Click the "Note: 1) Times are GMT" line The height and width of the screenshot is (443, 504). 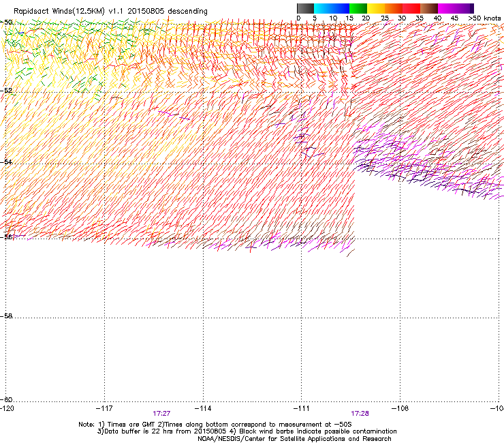(215, 425)
